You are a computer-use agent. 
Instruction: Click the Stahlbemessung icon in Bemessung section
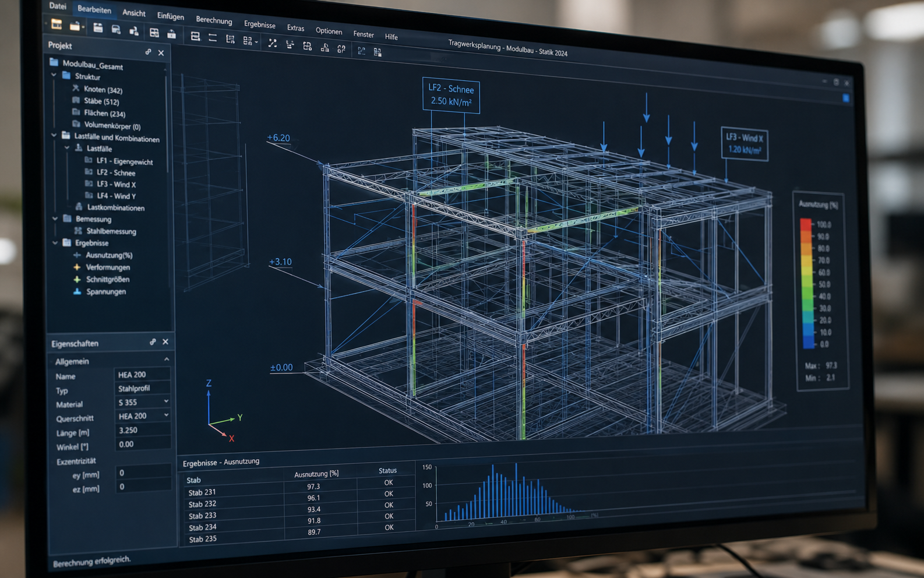coord(78,231)
